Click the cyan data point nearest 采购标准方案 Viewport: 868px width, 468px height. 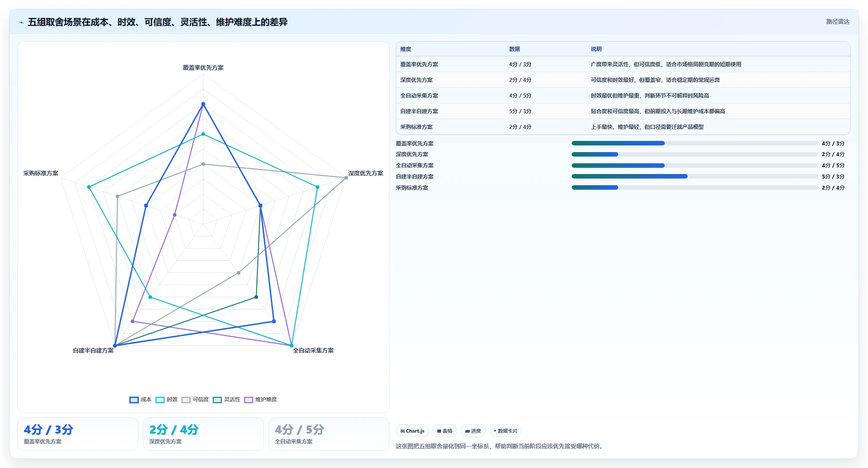(x=89, y=187)
